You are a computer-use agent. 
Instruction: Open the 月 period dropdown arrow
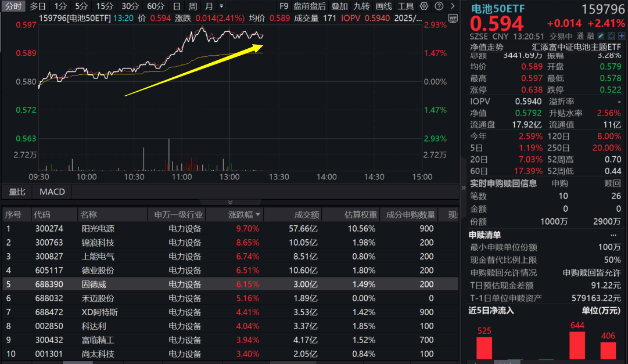[x=221, y=6]
